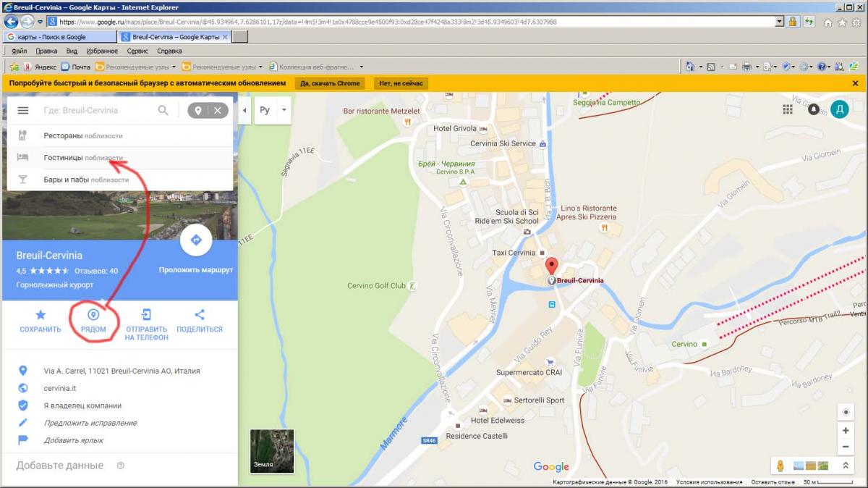Click the Где: Breuil-Cervinia search field

pyautogui.click(x=96, y=111)
